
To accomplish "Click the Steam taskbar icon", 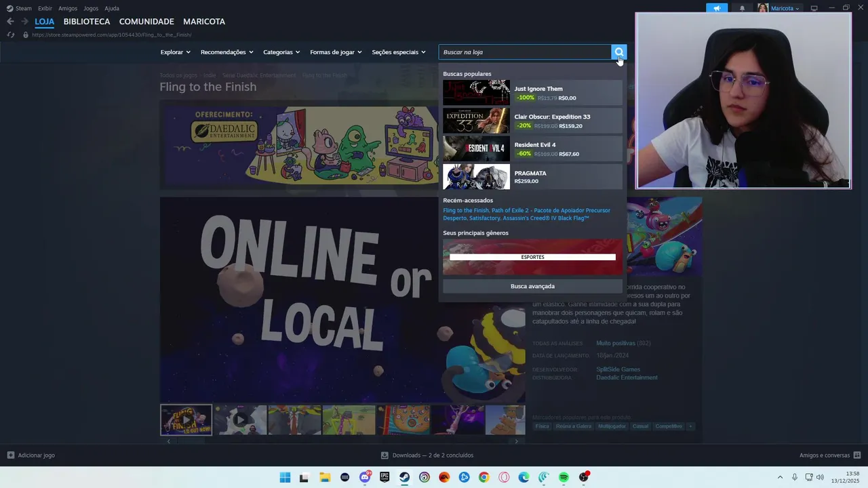I will [404, 477].
